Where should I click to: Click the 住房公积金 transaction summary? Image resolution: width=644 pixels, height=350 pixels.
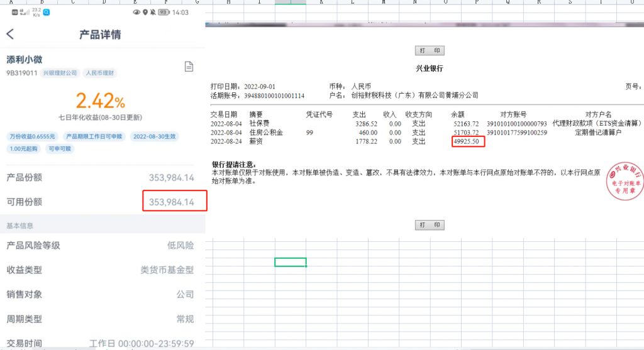click(x=266, y=133)
